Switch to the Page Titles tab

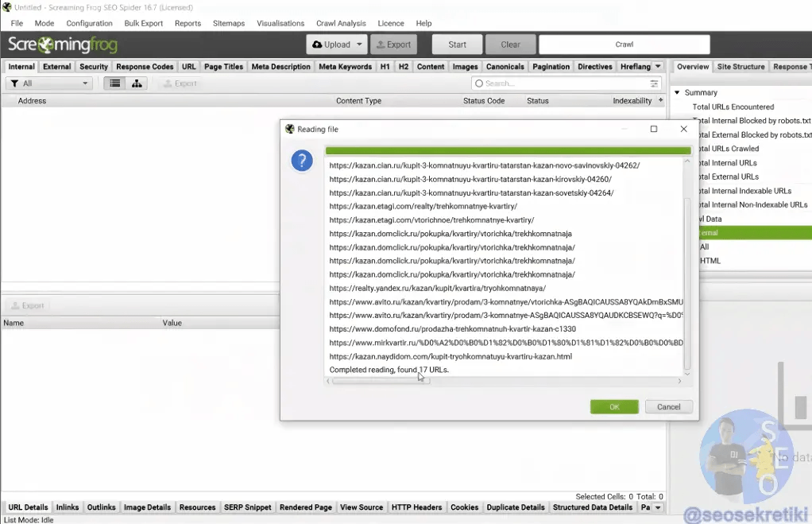(223, 67)
